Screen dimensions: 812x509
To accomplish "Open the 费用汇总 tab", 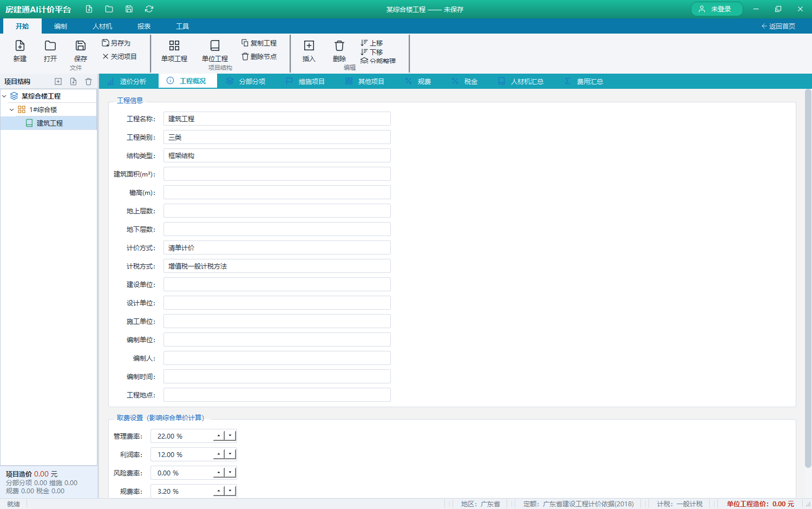I will [584, 81].
